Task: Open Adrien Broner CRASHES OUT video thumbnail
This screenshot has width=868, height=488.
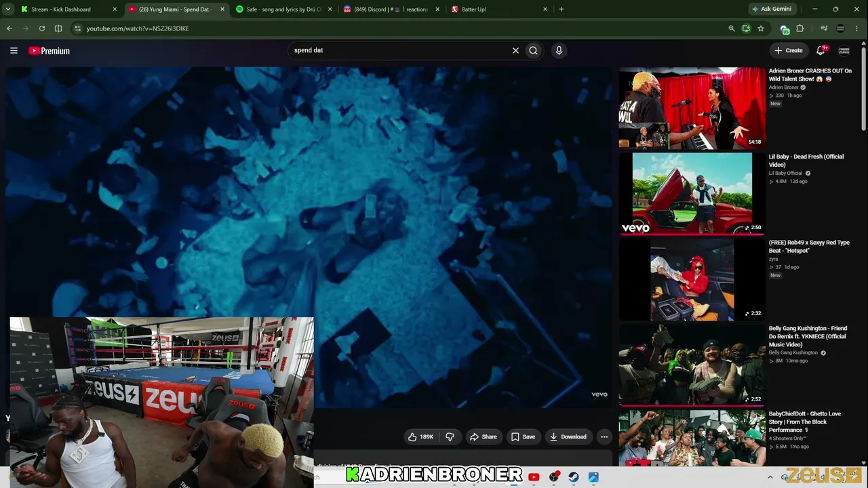Action: click(692, 108)
